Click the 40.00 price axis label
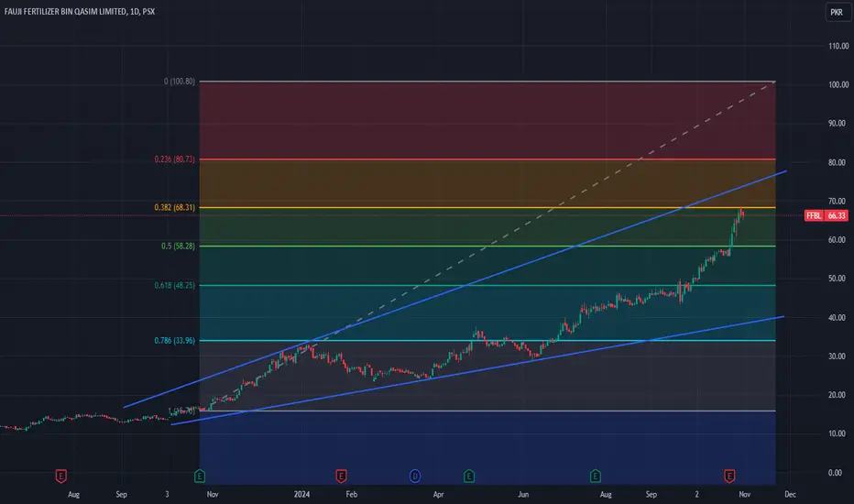 (x=838, y=317)
